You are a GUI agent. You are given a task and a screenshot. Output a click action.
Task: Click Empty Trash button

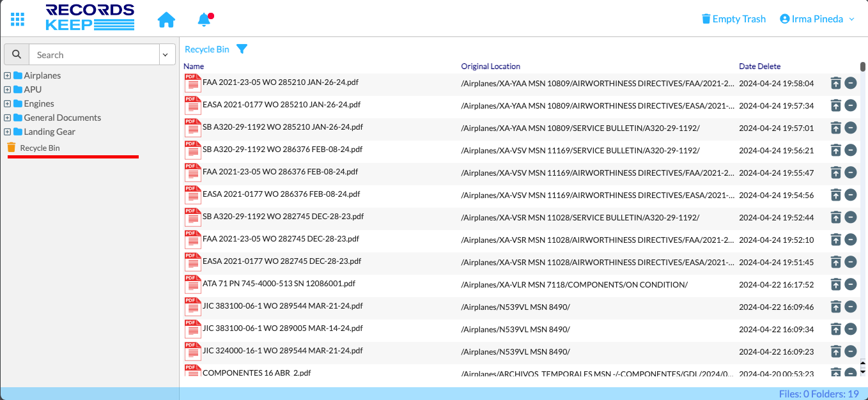(x=733, y=19)
